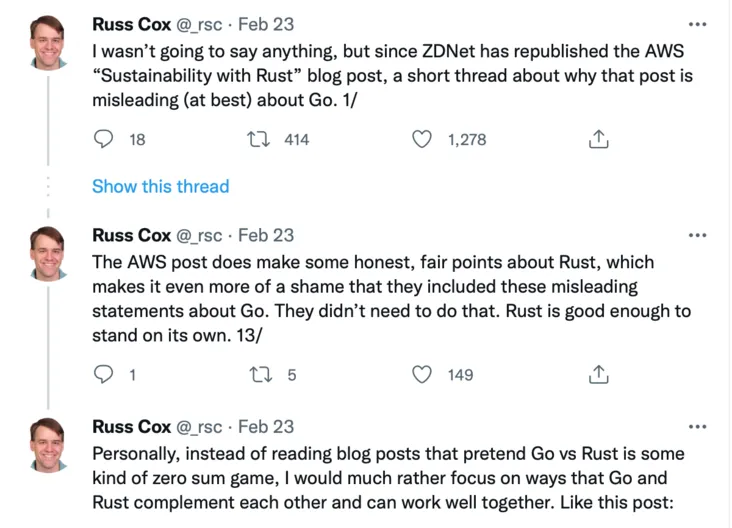Open more options on the first tweet
732x528 pixels.
pos(697,24)
